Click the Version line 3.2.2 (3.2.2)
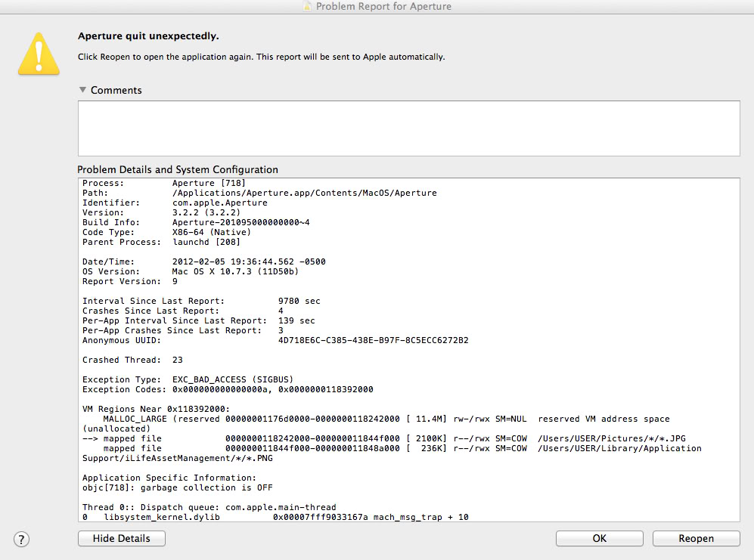Image resolution: width=754 pixels, height=560 pixels. [161, 212]
